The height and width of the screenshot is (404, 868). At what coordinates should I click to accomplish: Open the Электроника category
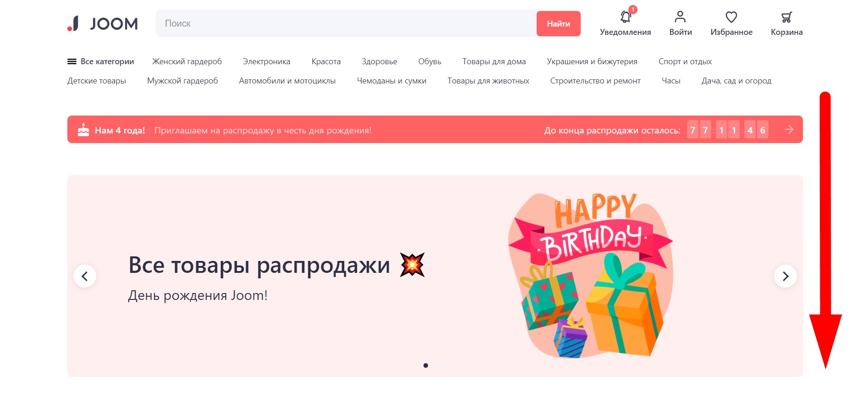click(266, 61)
